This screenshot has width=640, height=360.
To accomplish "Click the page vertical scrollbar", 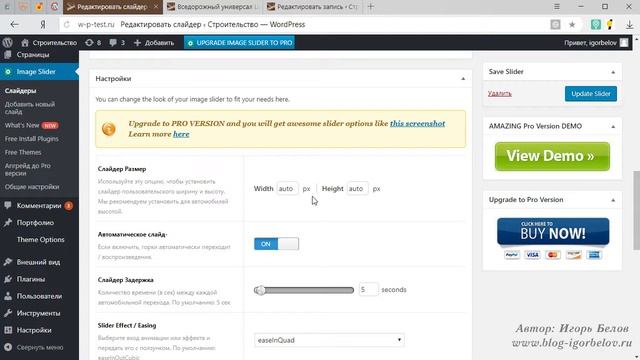I will click(636, 210).
